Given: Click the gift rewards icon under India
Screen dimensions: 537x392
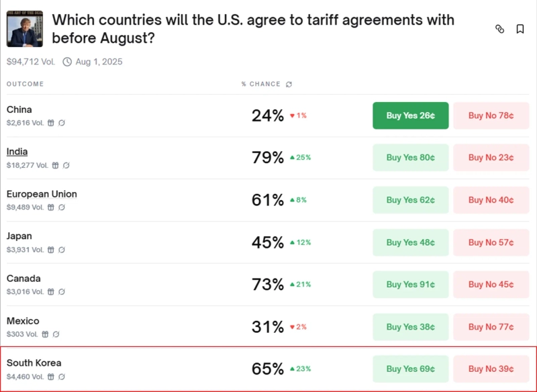Looking at the screenshot, I should [x=56, y=165].
